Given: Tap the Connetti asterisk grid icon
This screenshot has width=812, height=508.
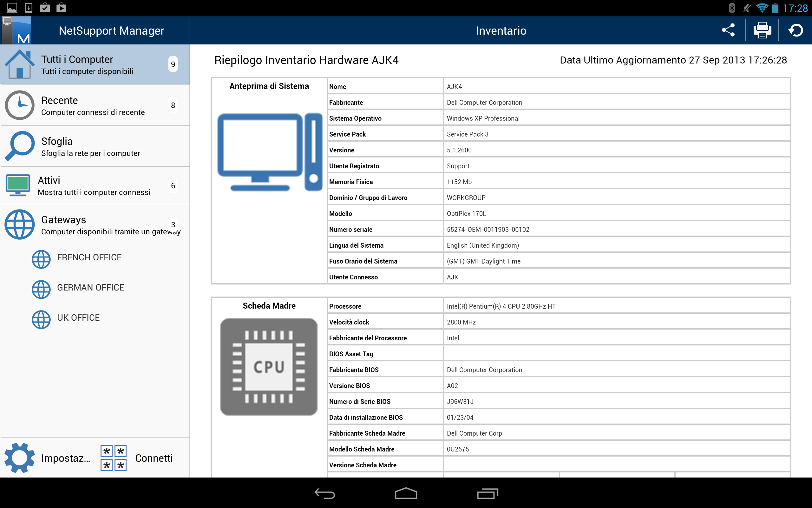Looking at the screenshot, I should point(114,458).
